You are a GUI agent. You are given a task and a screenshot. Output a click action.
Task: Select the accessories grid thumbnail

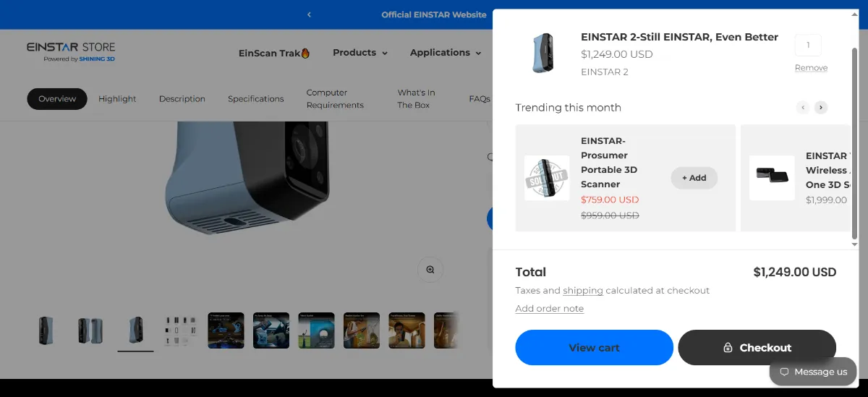181,330
